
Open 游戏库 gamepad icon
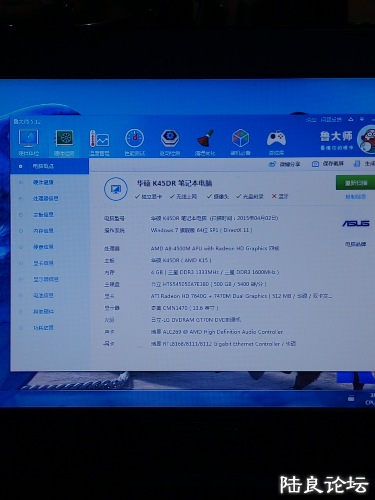click(276, 138)
